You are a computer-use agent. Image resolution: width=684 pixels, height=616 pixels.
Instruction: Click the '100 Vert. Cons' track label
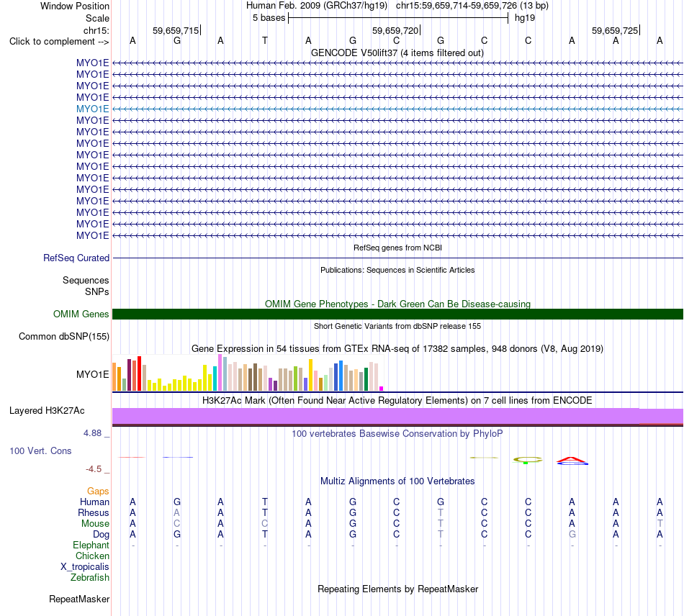(40, 451)
